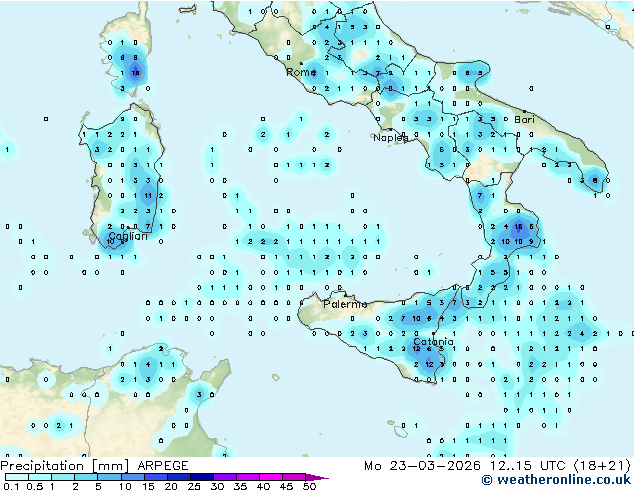This screenshot has width=634, height=490.
Task: Click the '30' legend scale label
Action: coord(217,486)
